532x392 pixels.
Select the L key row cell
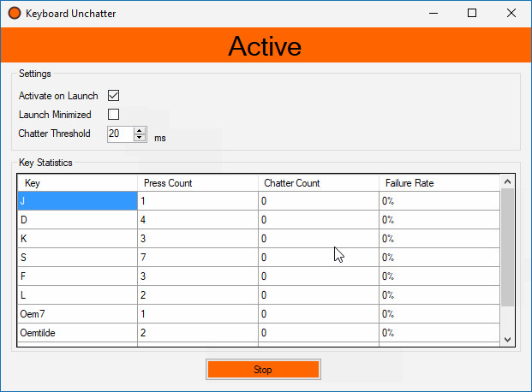(x=78, y=295)
